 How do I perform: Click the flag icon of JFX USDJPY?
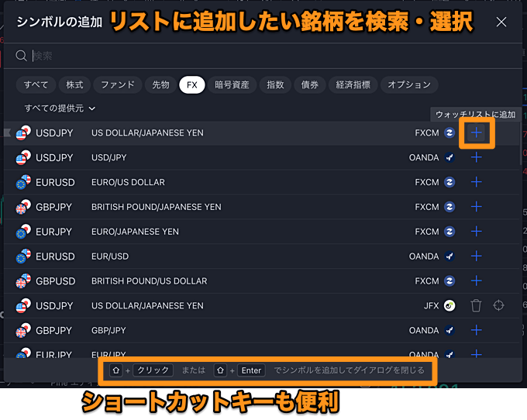(x=23, y=306)
